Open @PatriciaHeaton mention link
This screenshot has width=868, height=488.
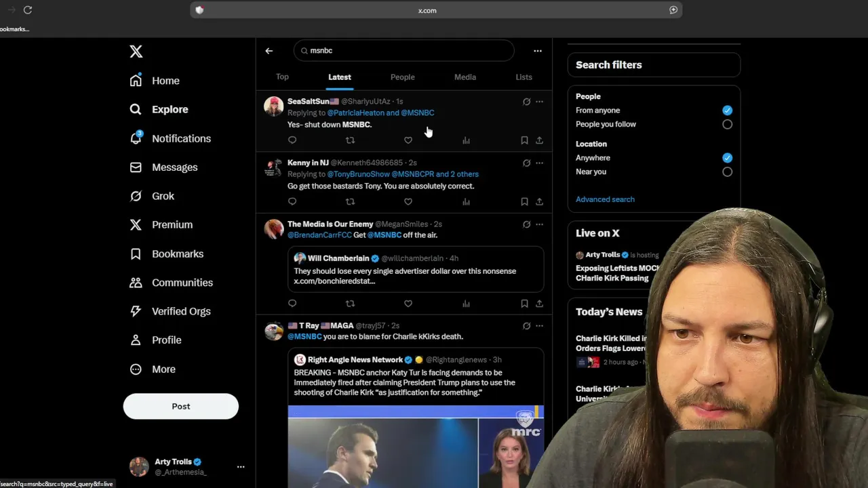[355, 113]
